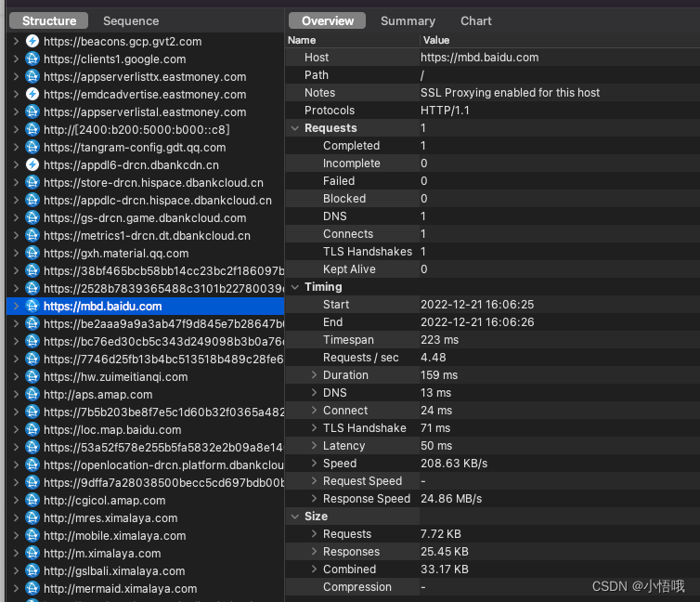Image resolution: width=700 pixels, height=602 pixels.
Task: Click the globe icon for store-drcn.hispace.dbankcloud.cn
Action: [32, 182]
